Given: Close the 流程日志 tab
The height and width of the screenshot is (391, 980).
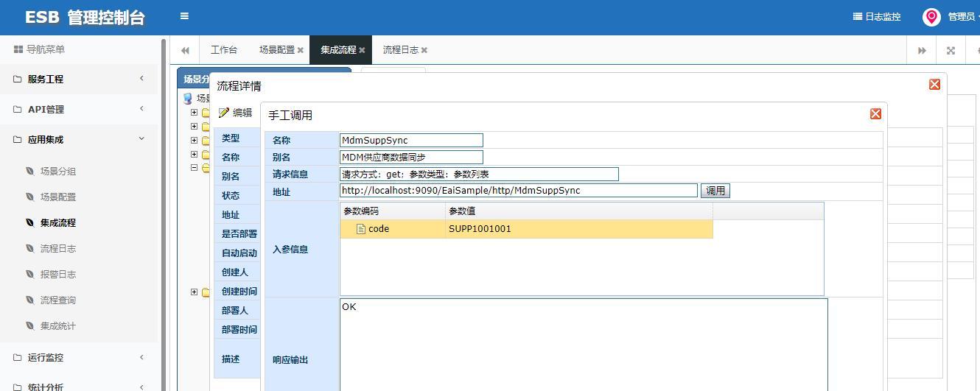Looking at the screenshot, I should 424,50.
